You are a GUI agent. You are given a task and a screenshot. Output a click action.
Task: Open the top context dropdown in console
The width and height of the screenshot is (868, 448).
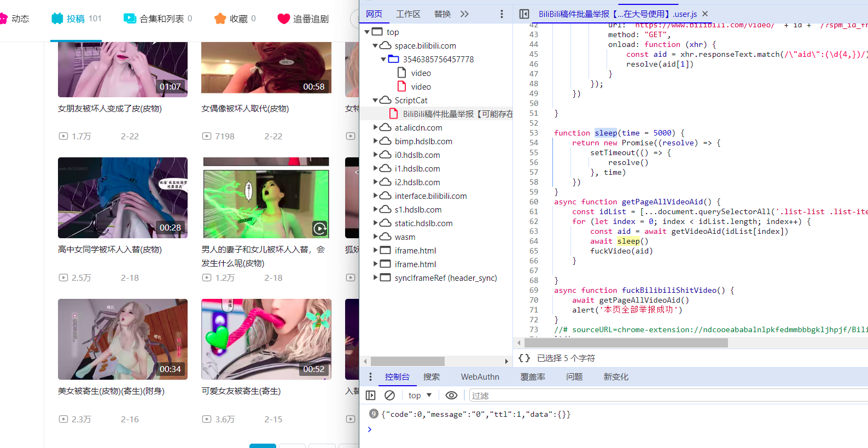tap(420, 395)
